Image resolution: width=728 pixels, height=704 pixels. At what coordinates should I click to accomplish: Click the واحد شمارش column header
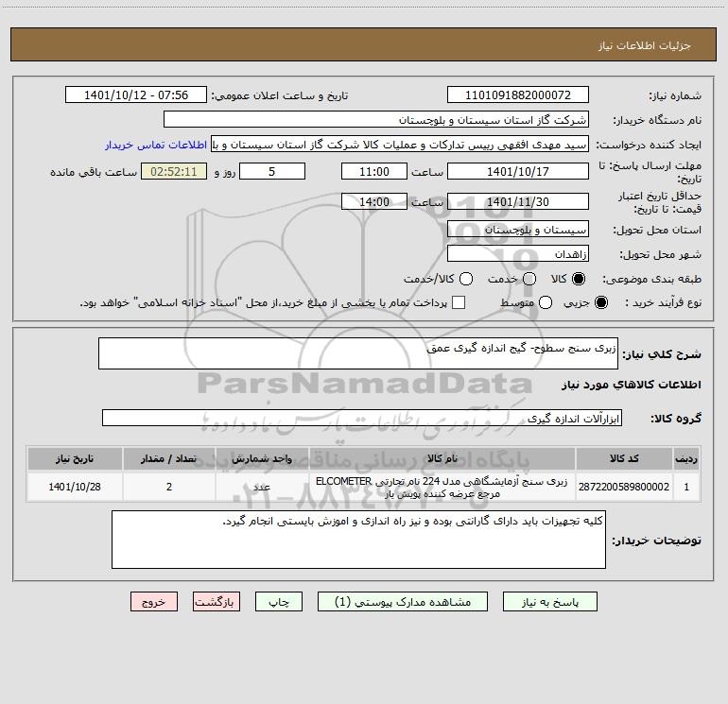pos(262,458)
